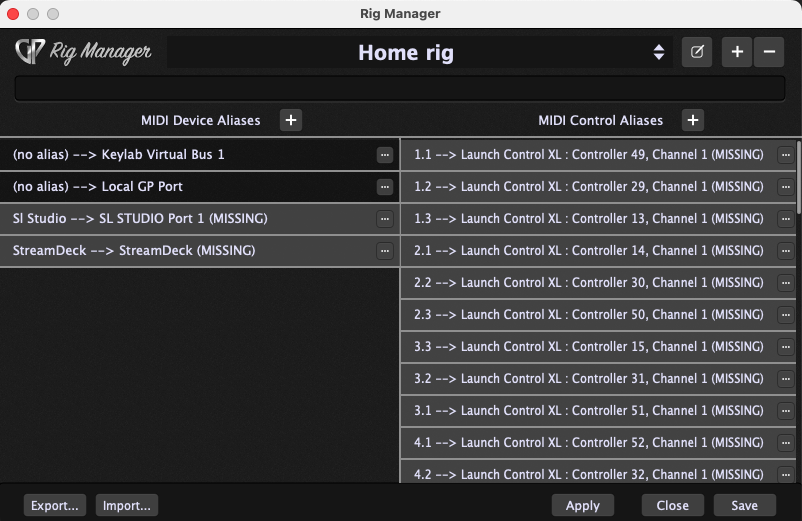The width and height of the screenshot is (802, 521).
Task: Select control alias 2.2 Controller 30 row
Action: point(598,283)
